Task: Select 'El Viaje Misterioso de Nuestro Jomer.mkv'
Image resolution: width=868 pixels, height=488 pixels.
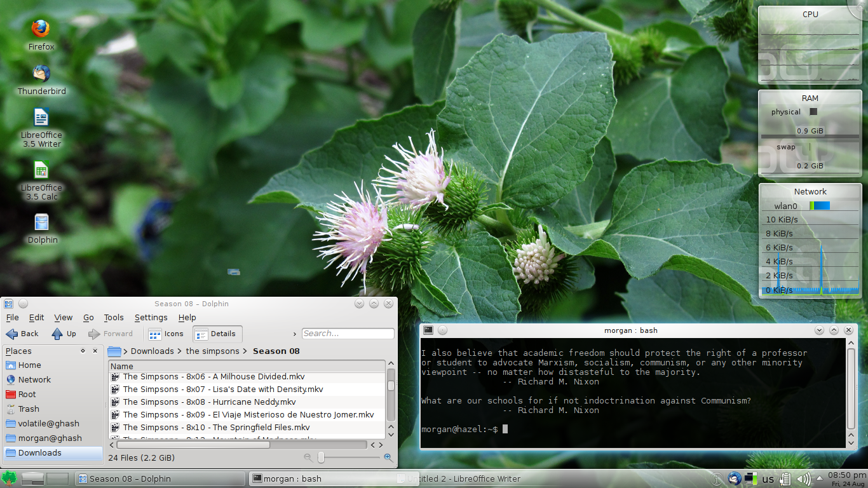Action: pos(248,414)
